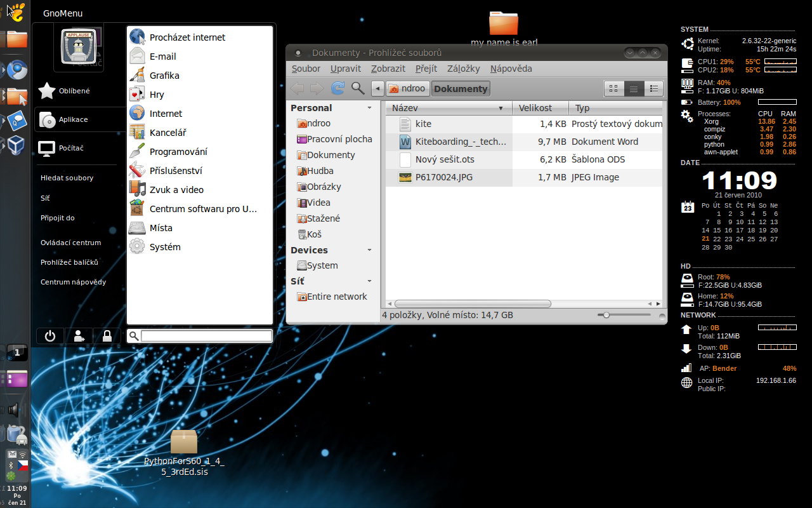812x508 pixels.
Task: Click the log out user icon
Action: tap(79, 337)
